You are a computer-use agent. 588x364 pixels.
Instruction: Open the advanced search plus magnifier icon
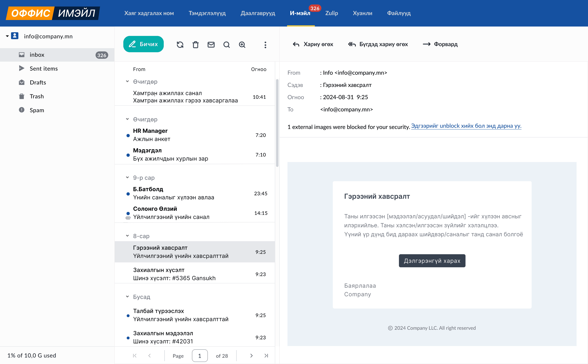click(x=242, y=44)
